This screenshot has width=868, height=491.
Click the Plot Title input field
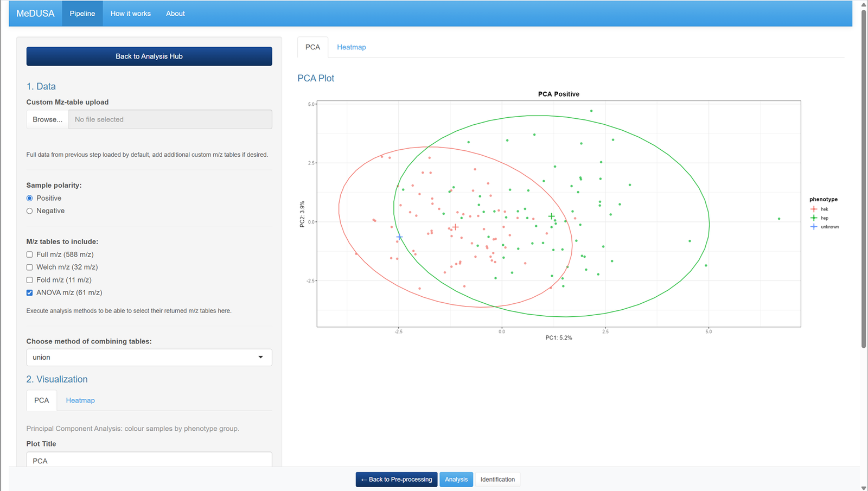pyautogui.click(x=149, y=460)
